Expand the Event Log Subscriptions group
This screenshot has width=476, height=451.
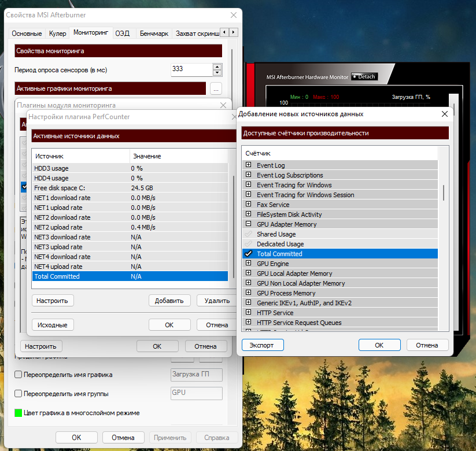(x=248, y=175)
